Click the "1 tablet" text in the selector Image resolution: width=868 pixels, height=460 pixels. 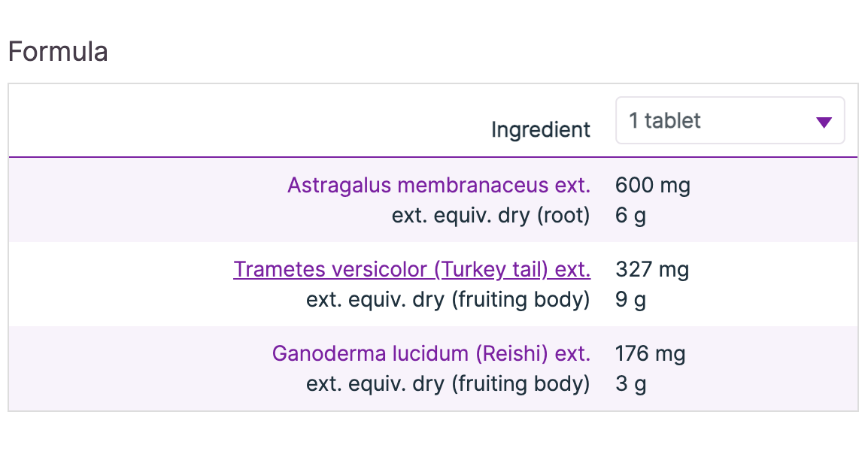tap(665, 121)
